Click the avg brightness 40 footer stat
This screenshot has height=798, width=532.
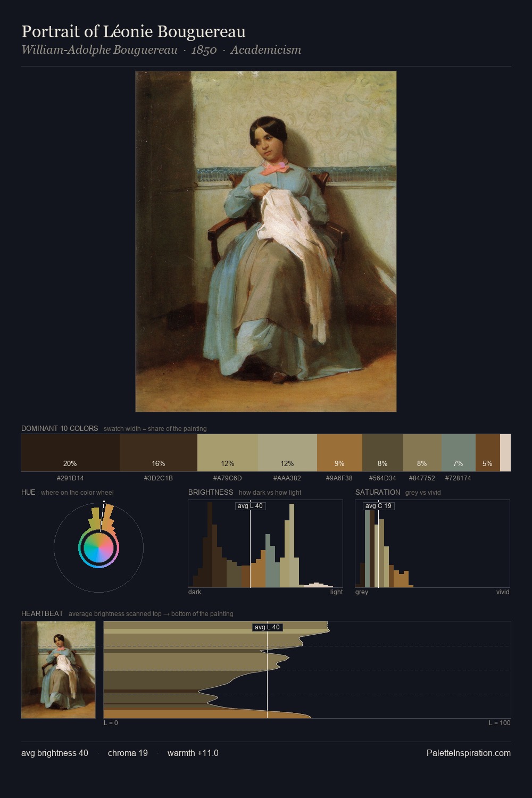[x=55, y=753]
